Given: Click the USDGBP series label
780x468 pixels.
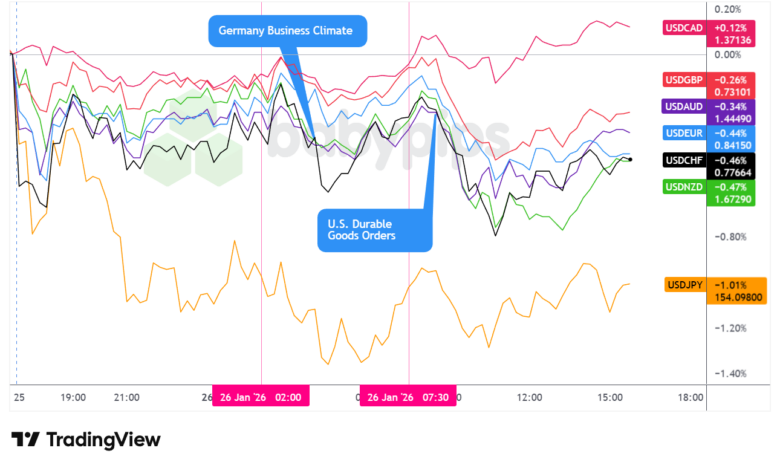Looking at the screenshot, I should (x=684, y=80).
